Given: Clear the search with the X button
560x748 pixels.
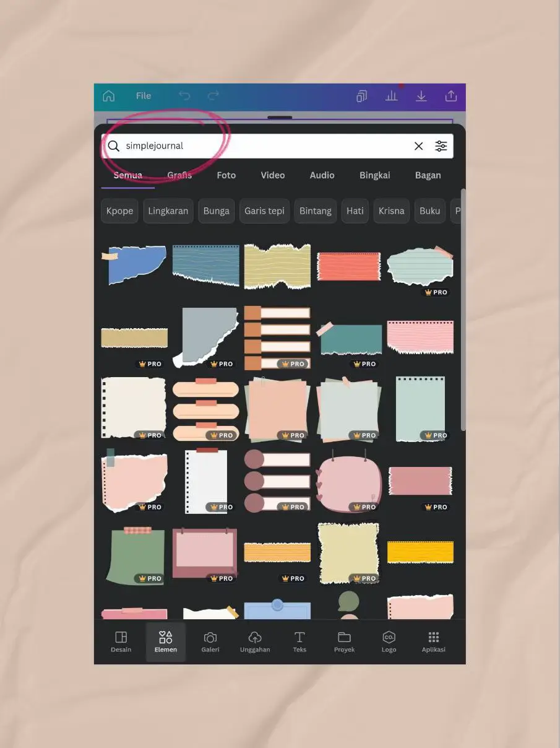Looking at the screenshot, I should coord(418,146).
